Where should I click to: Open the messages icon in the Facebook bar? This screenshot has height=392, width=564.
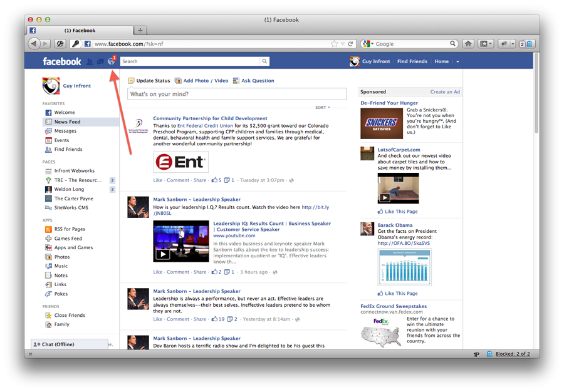[x=100, y=62]
